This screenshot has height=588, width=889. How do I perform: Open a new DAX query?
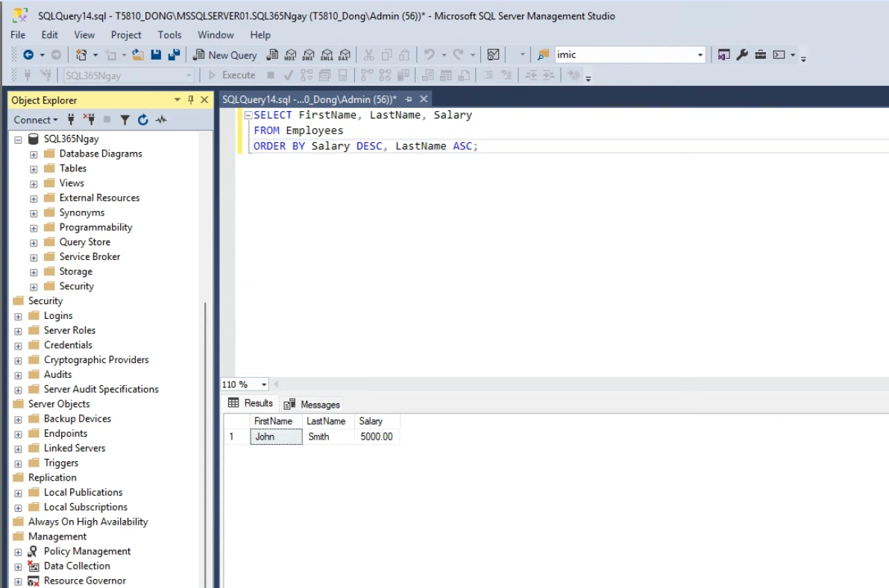[x=345, y=55]
